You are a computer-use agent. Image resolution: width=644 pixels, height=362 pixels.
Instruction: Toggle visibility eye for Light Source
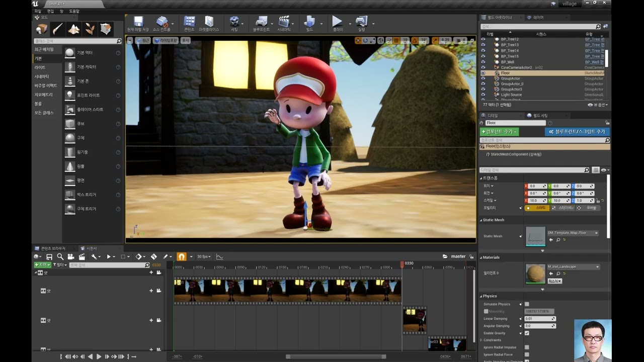tap(483, 95)
